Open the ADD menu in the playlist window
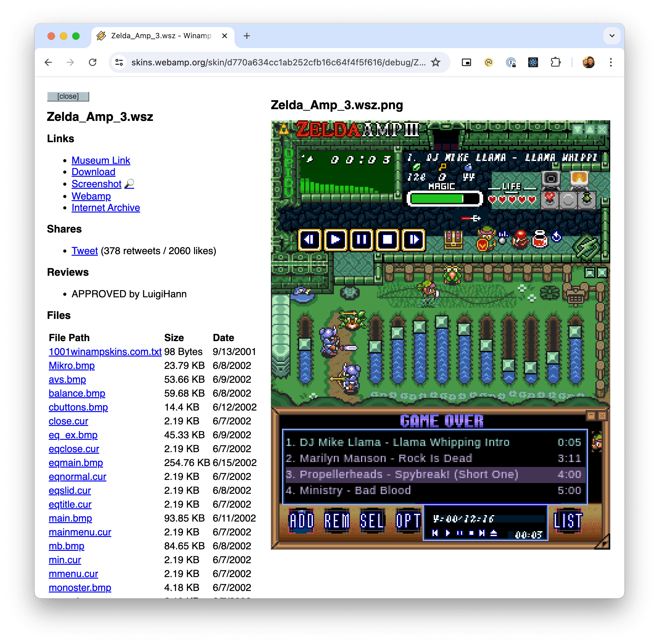Viewport: 659px width, 644px height. (x=301, y=521)
